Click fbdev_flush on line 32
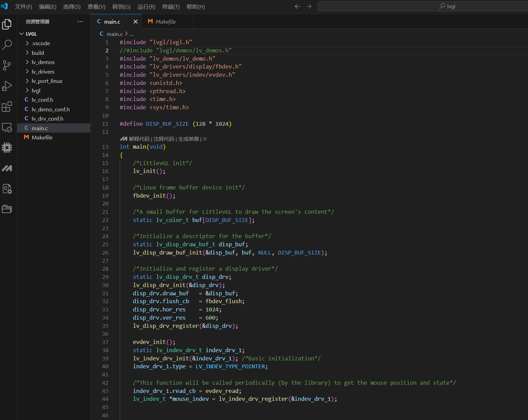The width and height of the screenshot is (528, 420). (224, 301)
